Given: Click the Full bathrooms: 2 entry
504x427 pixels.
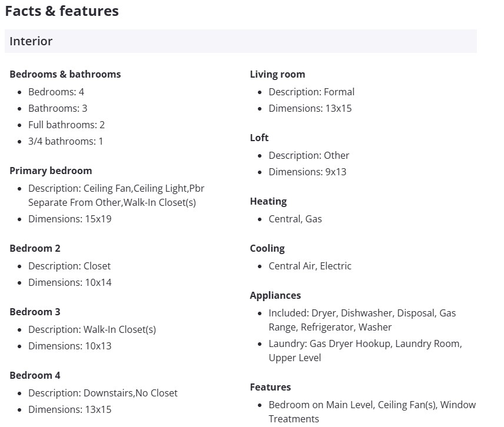Looking at the screenshot, I should [67, 125].
